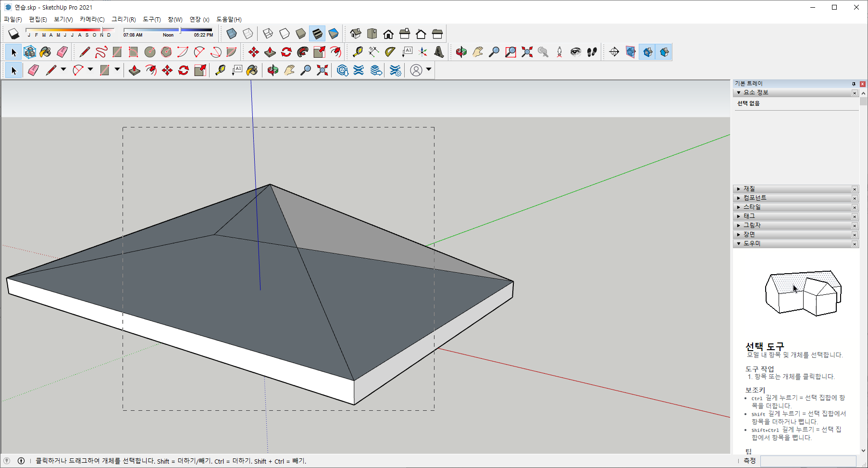Toggle X-Ray face style
Viewport: 868px width, 468px height.
click(x=232, y=34)
